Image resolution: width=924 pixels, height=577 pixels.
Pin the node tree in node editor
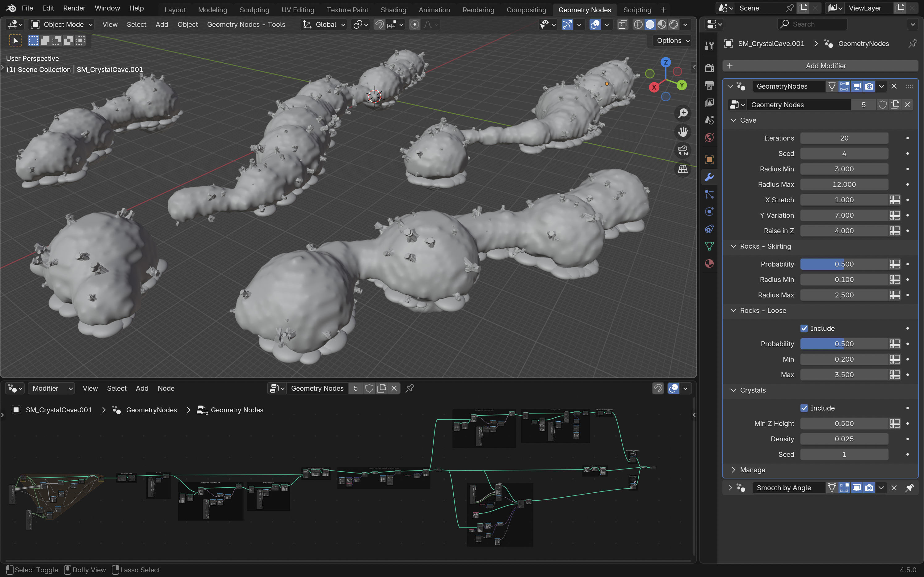tap(410, 388)
